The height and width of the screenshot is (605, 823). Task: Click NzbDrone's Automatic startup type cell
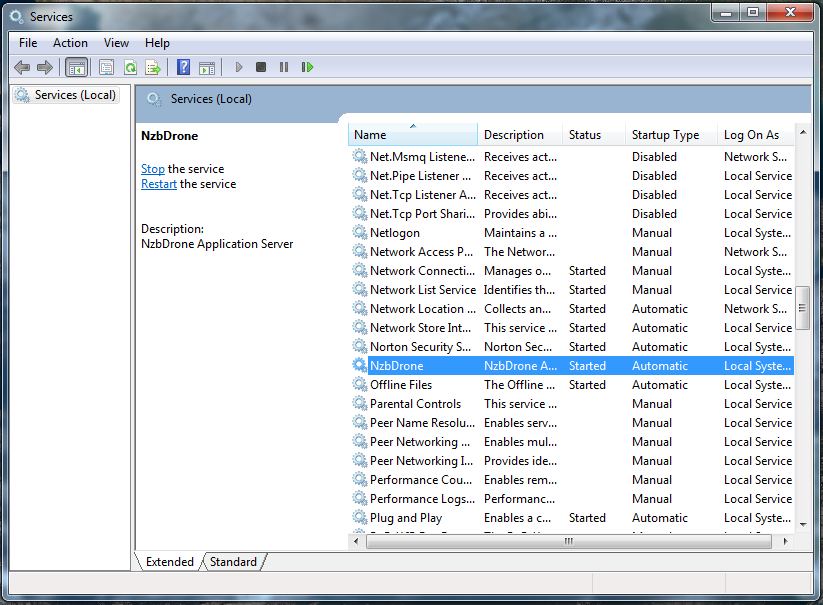(x=660, y=366)
